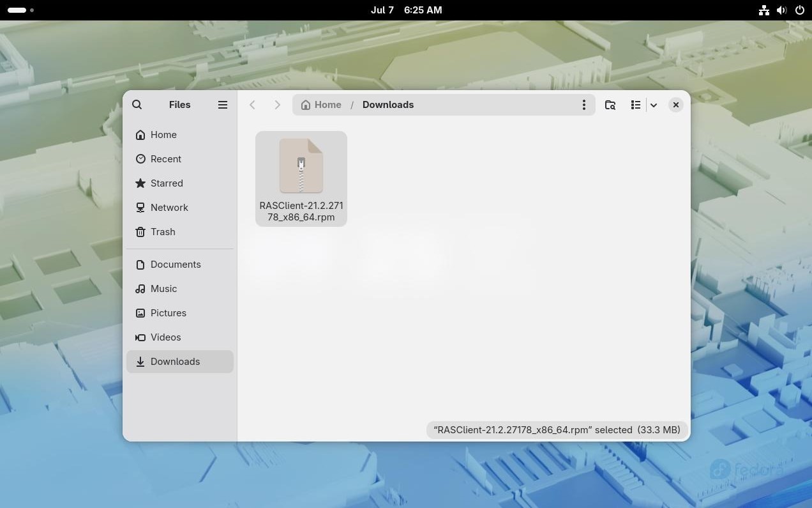Open the path bar three-dot menu
The height and width of the screenshot is (508, 812).
tap(583, 105)
